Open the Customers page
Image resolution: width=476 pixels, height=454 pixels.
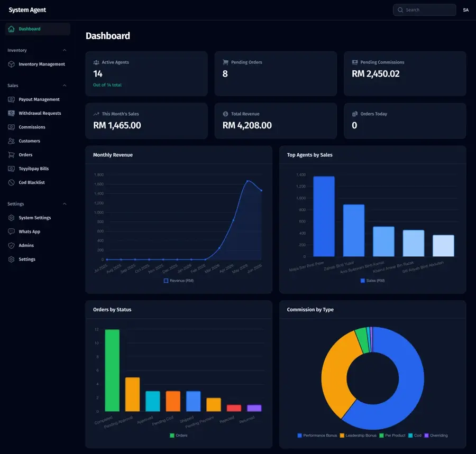coord(38,141)
